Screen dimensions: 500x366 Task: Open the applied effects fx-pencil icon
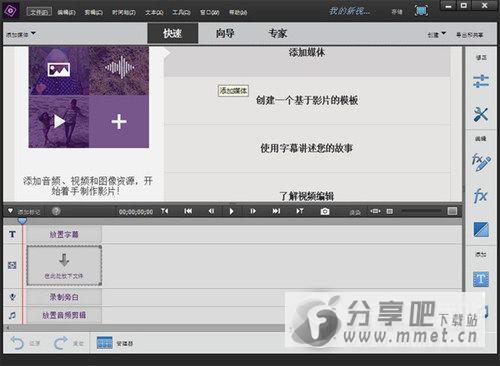coord(481,162)
